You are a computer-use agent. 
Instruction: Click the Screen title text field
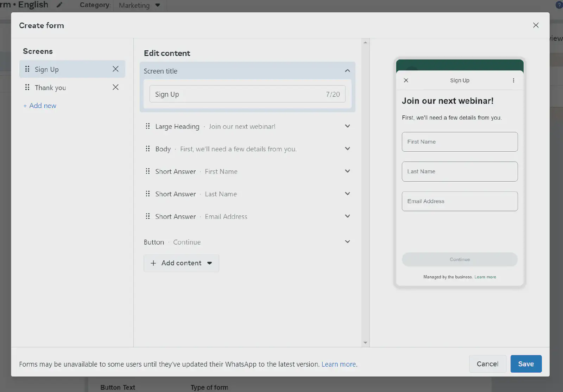pos(239,94)
